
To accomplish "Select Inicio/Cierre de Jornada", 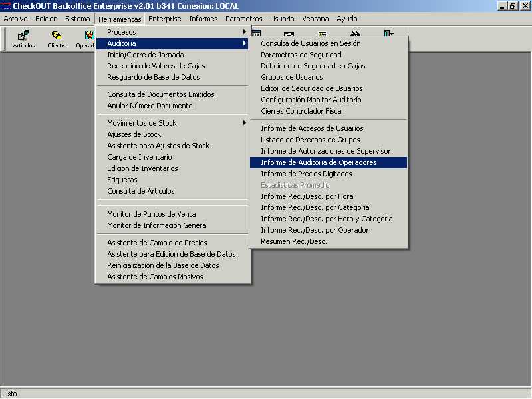I will (173, 55).
